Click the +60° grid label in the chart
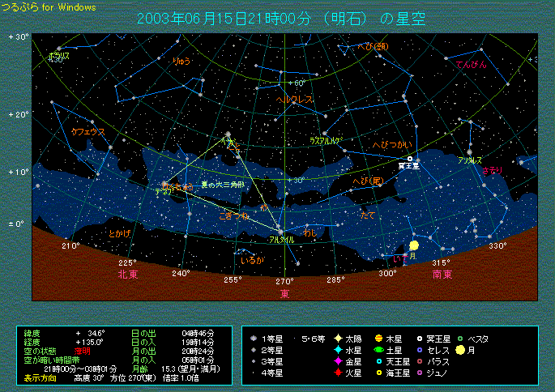555x392 pixels. tap(297, 83)
